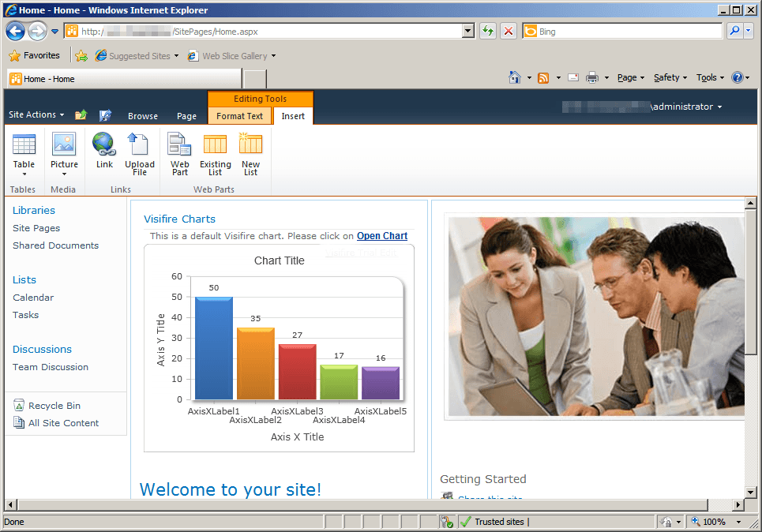Expand recent pages dropdown arrow

(55, 32)
